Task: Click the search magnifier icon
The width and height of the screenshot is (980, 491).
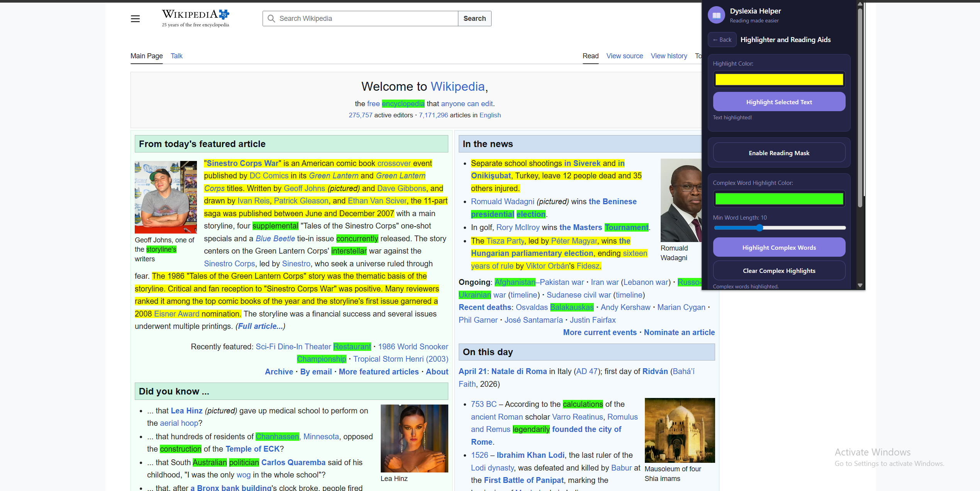Action: tap(271, 19)
